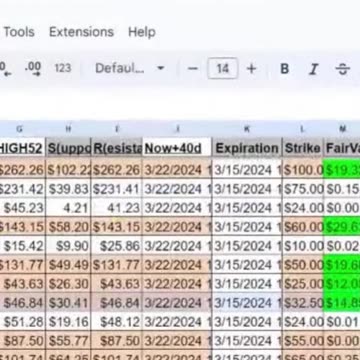Click the increase decimal places icon
360x360 pixels.
(33, 69)
